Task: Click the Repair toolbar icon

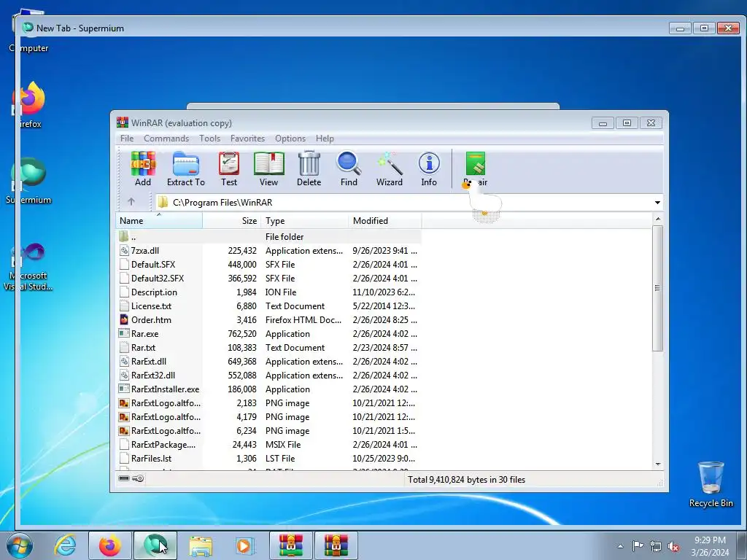Action: click(x=475, y=168)
